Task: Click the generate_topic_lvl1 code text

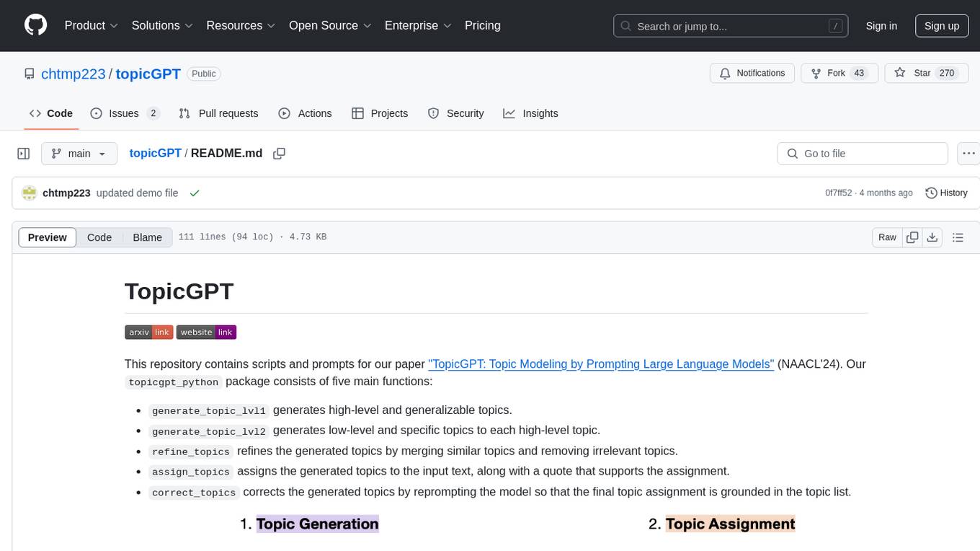Action: 209,410
